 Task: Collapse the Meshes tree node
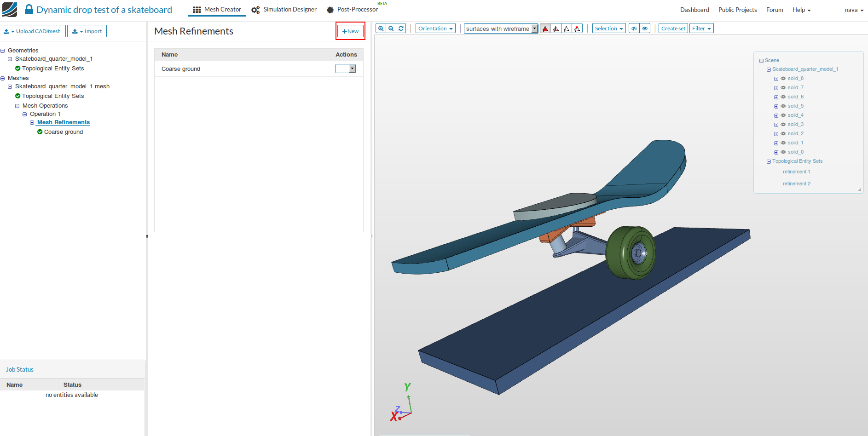[x=3, y=78]
